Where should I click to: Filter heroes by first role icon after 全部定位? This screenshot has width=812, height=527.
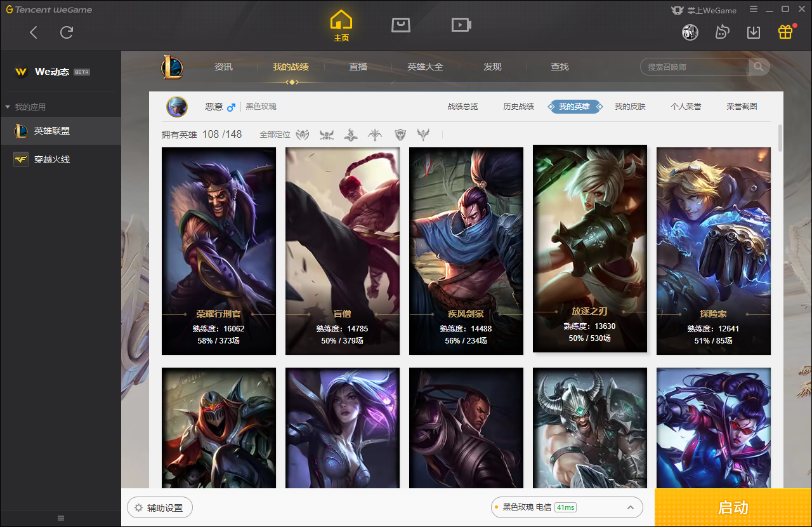[303, 135]
